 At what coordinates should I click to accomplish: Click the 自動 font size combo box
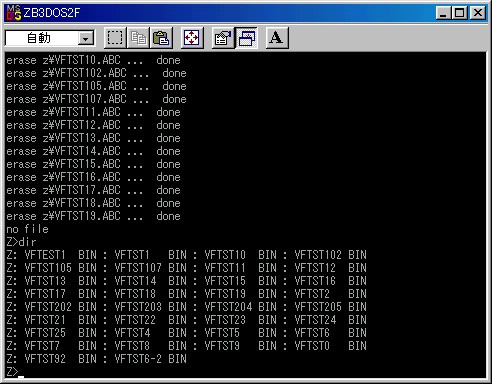pyautogui.click(x=50, y=38)
